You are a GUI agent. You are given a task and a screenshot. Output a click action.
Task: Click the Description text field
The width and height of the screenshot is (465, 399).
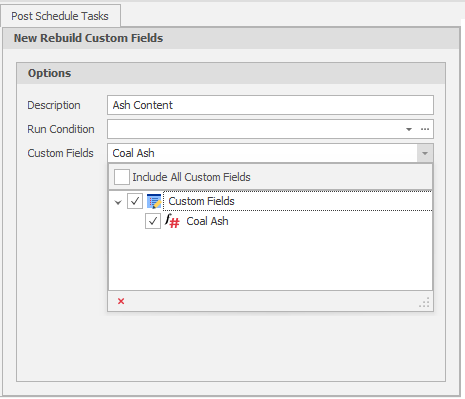click(x=270, y=105)
